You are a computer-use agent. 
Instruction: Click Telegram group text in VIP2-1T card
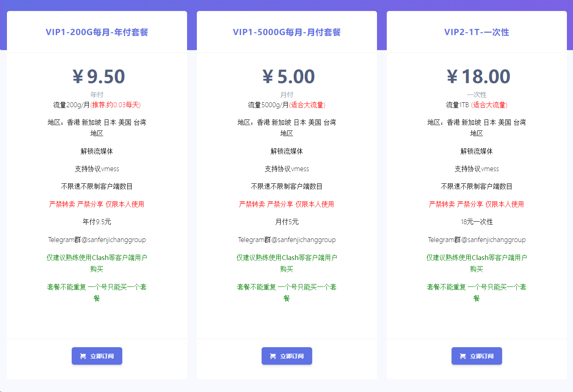[477, 240]
